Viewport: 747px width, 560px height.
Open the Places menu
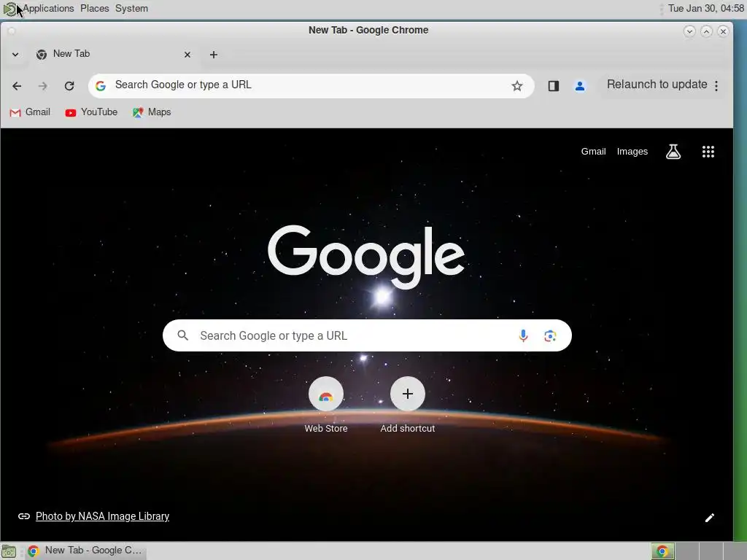point(94,8)
